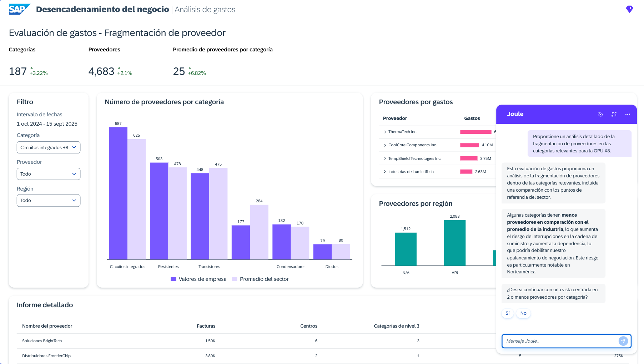The image size is (644, 364).
Task: Expand the TempShield Technologies Inc. row
Action: click(385, 158)
